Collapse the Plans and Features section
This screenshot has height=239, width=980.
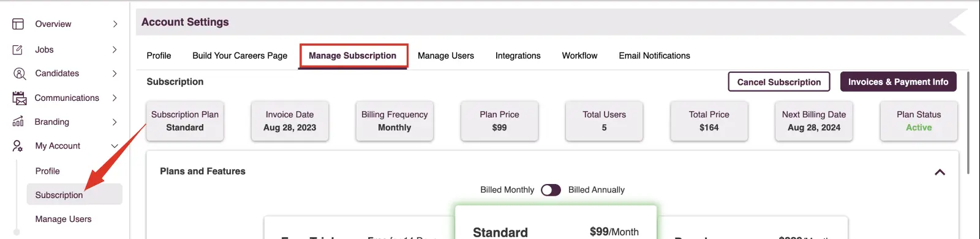940,172
